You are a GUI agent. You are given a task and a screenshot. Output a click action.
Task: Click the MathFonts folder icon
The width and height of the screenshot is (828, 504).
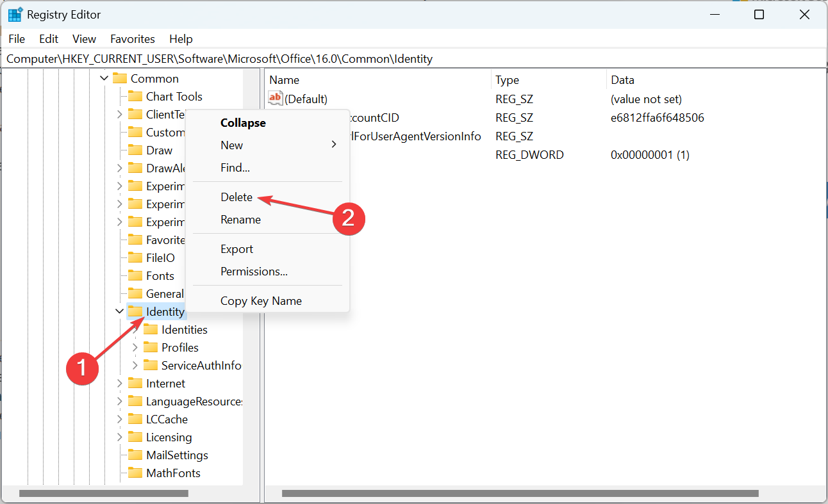(x=135, y=473)
